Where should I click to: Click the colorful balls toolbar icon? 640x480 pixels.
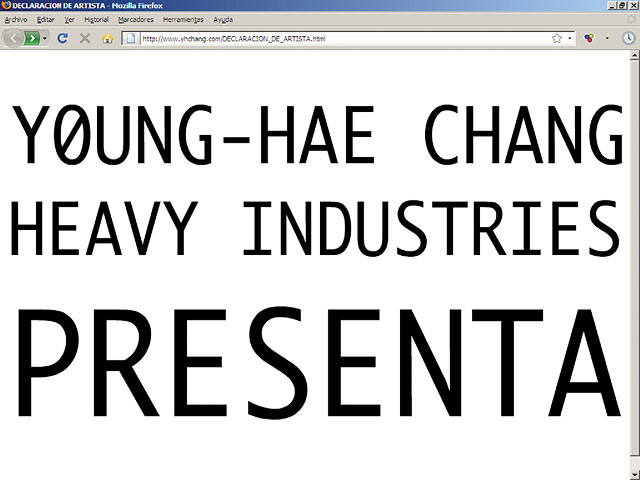pos(589,38)
